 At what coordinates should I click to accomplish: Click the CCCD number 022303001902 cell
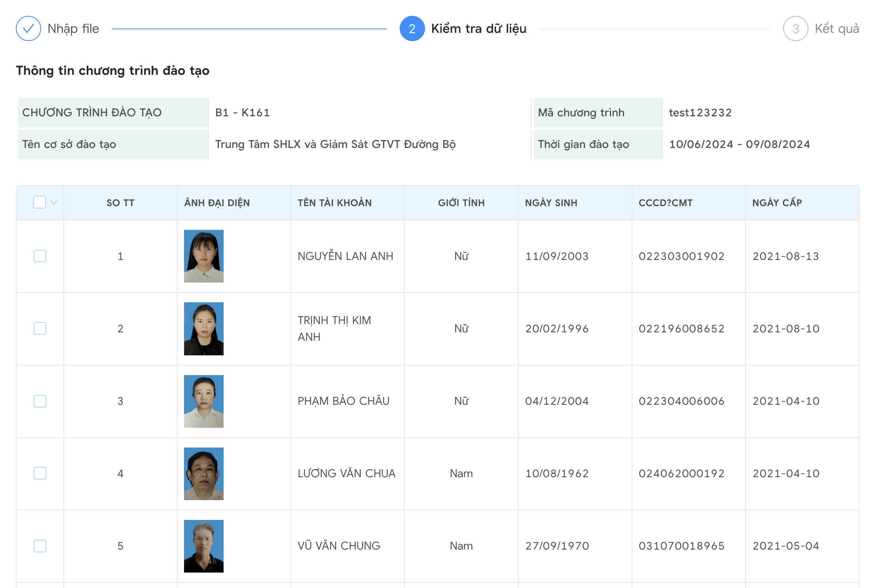click(x=681, y=256)
